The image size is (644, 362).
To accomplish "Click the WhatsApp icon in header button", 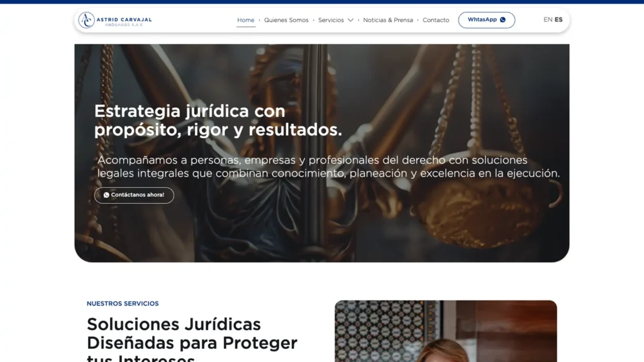I will (502, 19).
